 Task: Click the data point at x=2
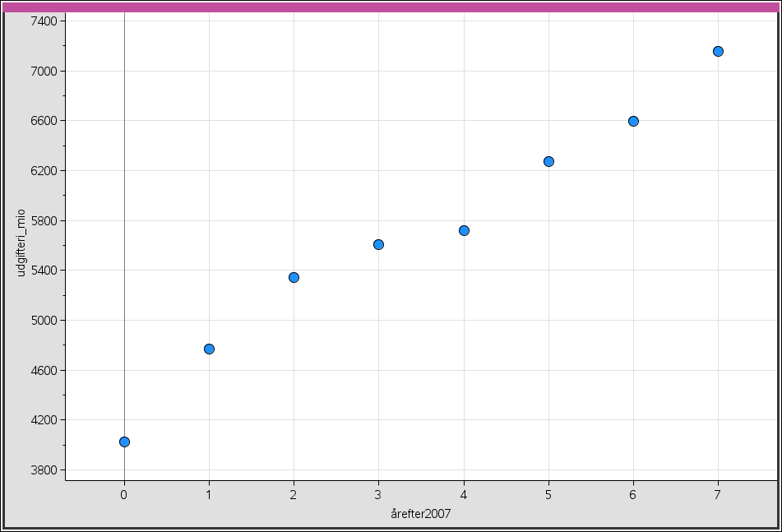[x=294, y=277]
